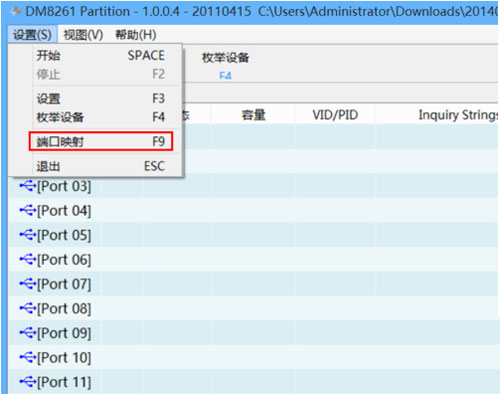Click the USB icon of Port 03
Image resolution: width=500 pixels, height=394 pixels.
27,186
